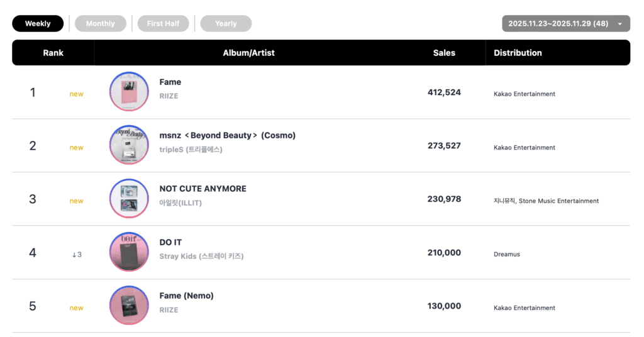This screenshot has width=644, height=337.
Task: Click the Fame album cover thumbnail
Action: click(129, 92)
